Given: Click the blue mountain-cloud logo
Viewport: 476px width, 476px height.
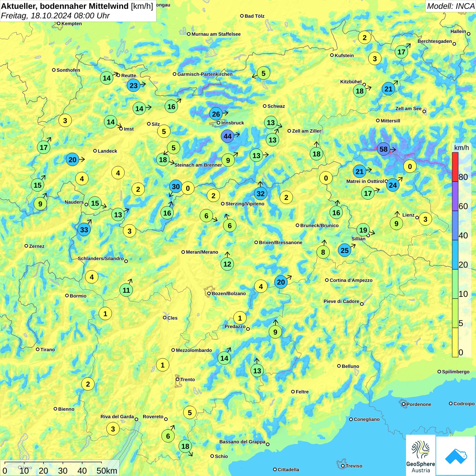Looking at the screenshot, I should coord(456,456).
